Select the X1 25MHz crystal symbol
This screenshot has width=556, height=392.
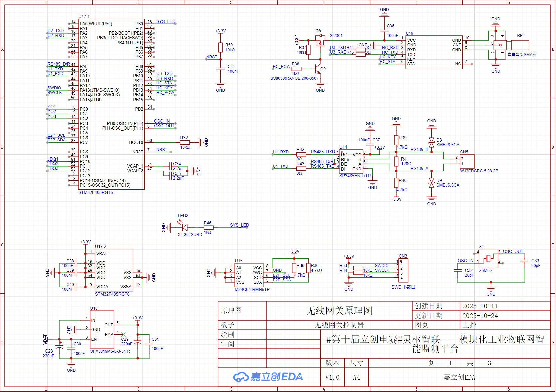point(489,258)
